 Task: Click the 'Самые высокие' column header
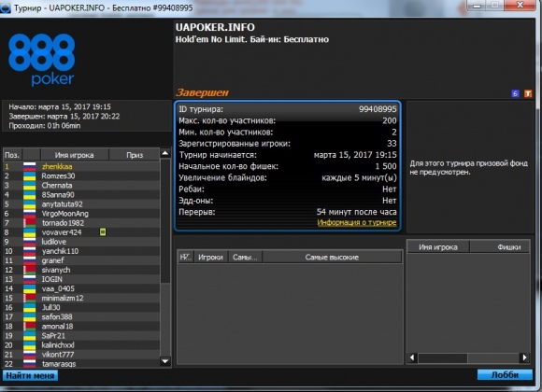click(332, 258)
